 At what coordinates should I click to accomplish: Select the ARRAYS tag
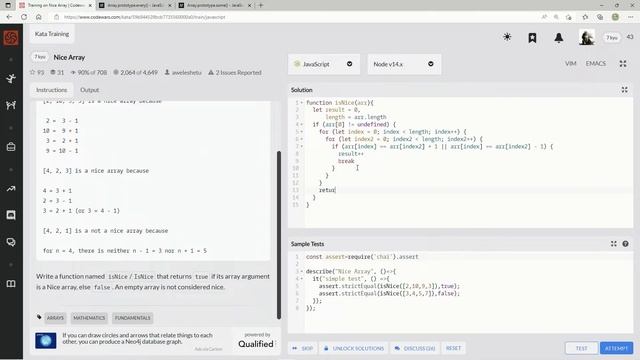point(55,318)
